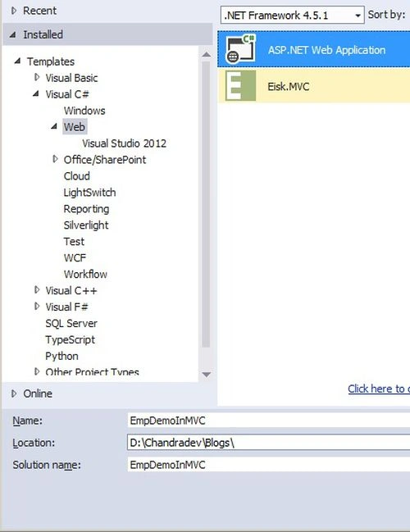Select the Silverlight category
The image size is (410, 532).
point(86,225)
